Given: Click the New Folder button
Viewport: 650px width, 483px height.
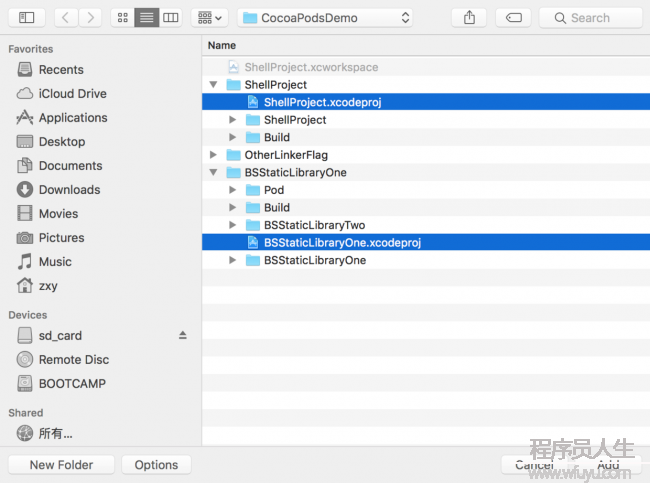Looking at the screenshot, I should [x=61, y=465].
